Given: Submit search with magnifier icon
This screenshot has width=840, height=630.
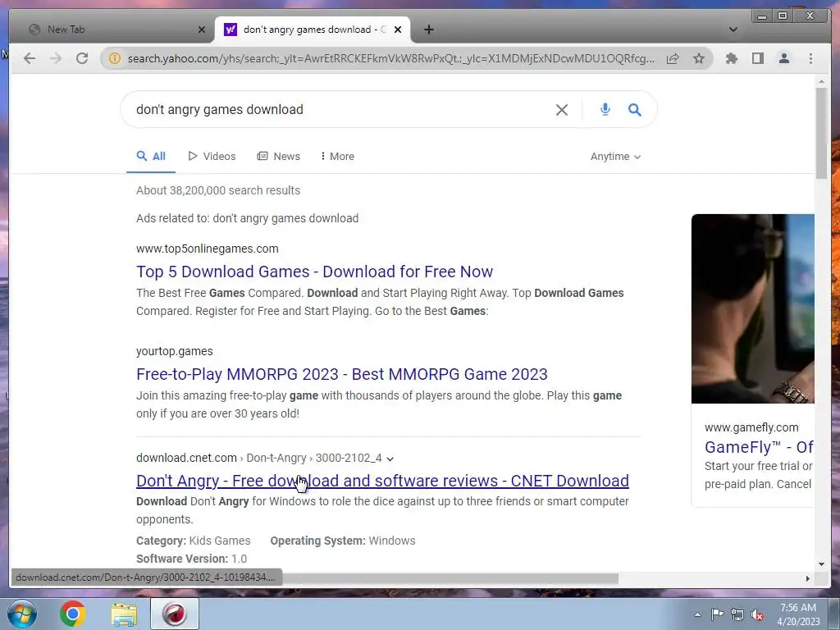Looking at the screenshot, I should coord(634,110).
